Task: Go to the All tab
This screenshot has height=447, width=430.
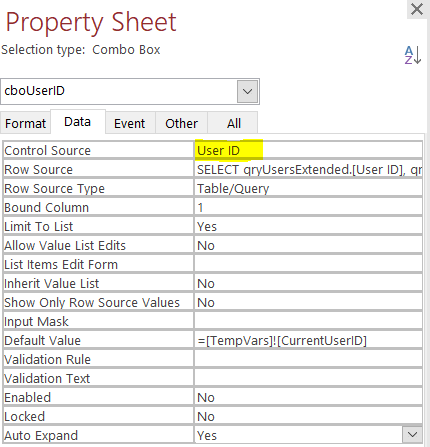Action: point(234,123)
